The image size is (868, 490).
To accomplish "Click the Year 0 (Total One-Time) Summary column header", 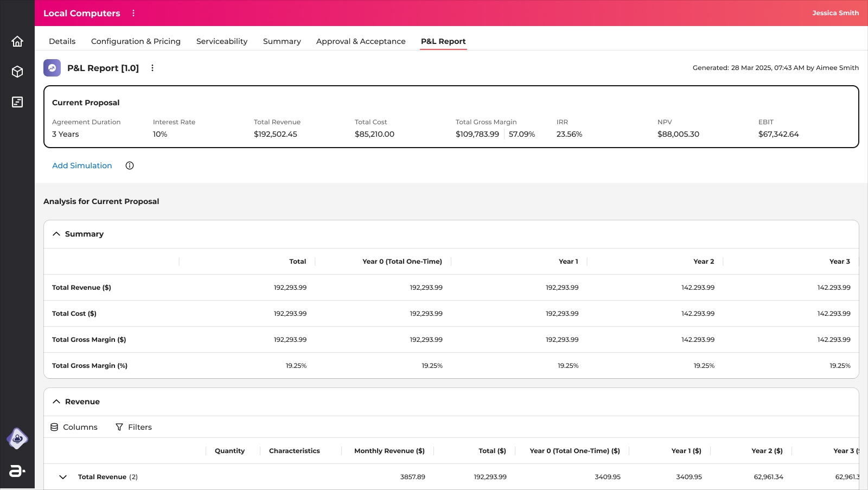I will click(402, 262).
